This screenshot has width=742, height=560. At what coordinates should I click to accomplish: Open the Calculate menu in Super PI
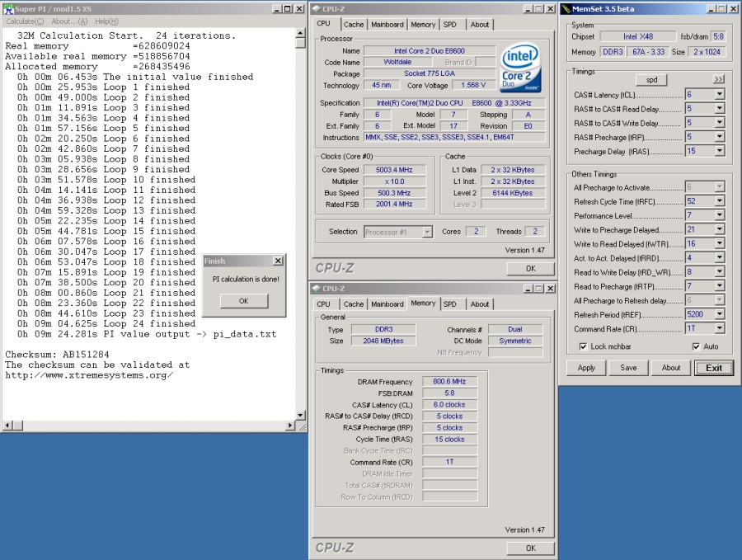point(25,21)
